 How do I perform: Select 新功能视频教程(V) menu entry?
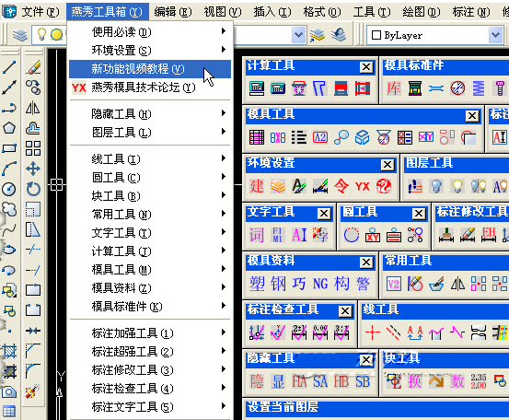pyautogui.click(x=150, y=69)
